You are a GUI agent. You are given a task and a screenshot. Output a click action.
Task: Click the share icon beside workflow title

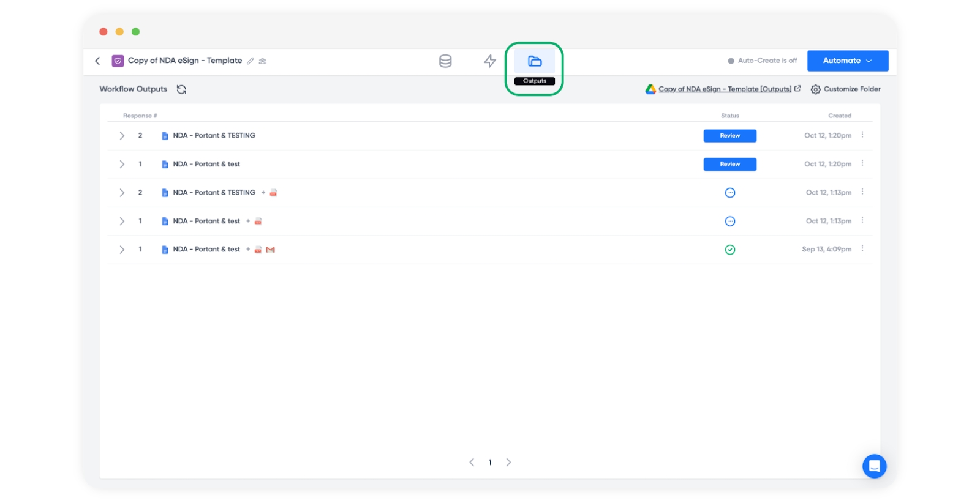click(263, 61)
